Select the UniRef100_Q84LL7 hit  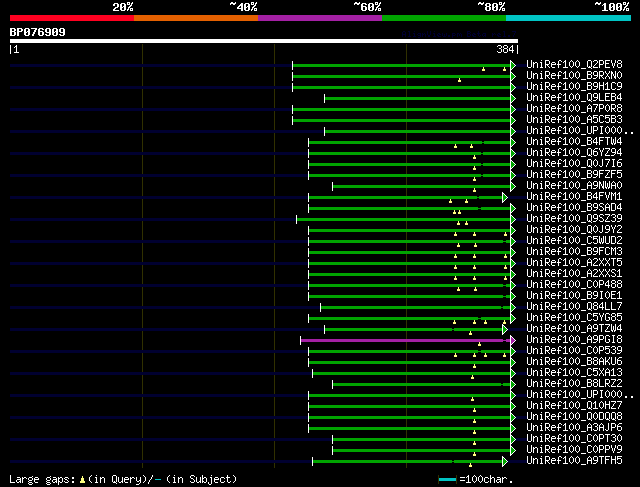coord(574,307)
